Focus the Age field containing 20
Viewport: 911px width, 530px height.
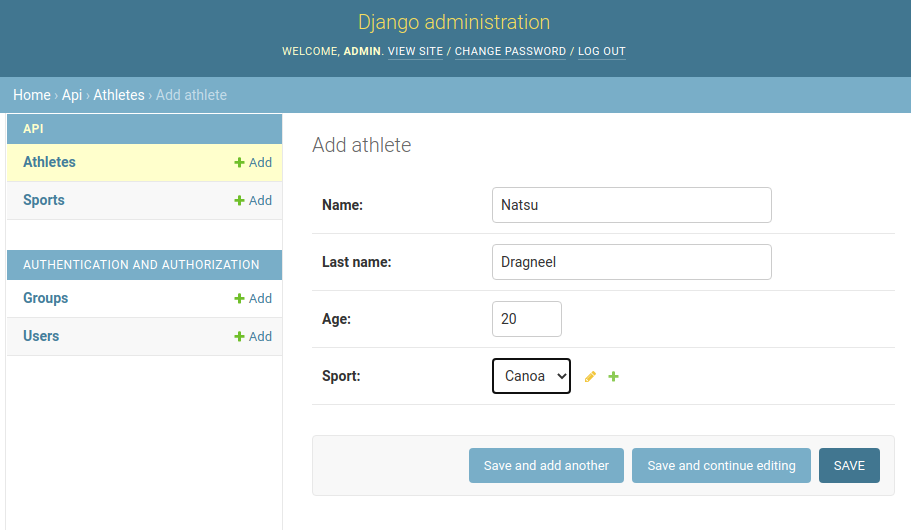click(526, 319)
